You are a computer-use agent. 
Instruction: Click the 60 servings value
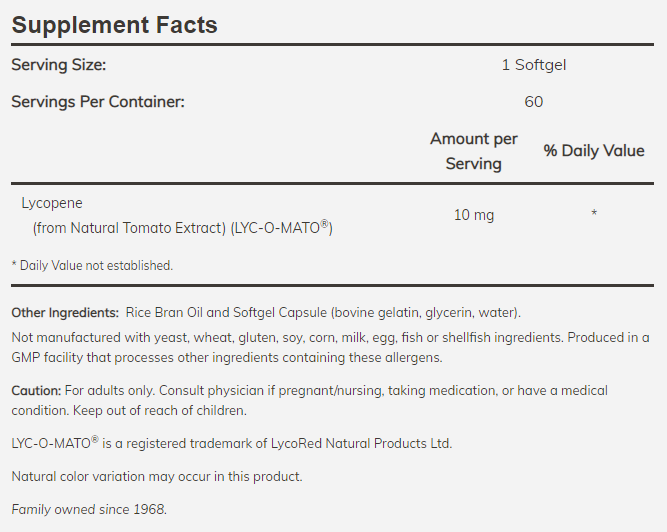(533, 101)
